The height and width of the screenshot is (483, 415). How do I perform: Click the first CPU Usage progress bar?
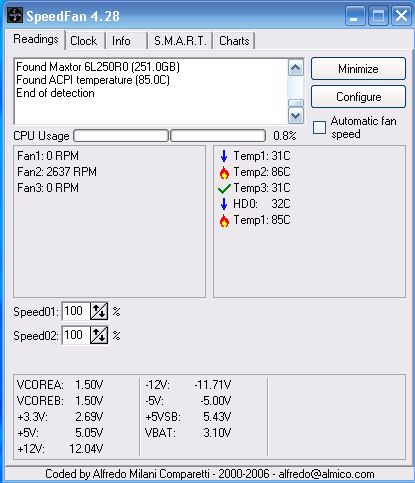point(121,136)
